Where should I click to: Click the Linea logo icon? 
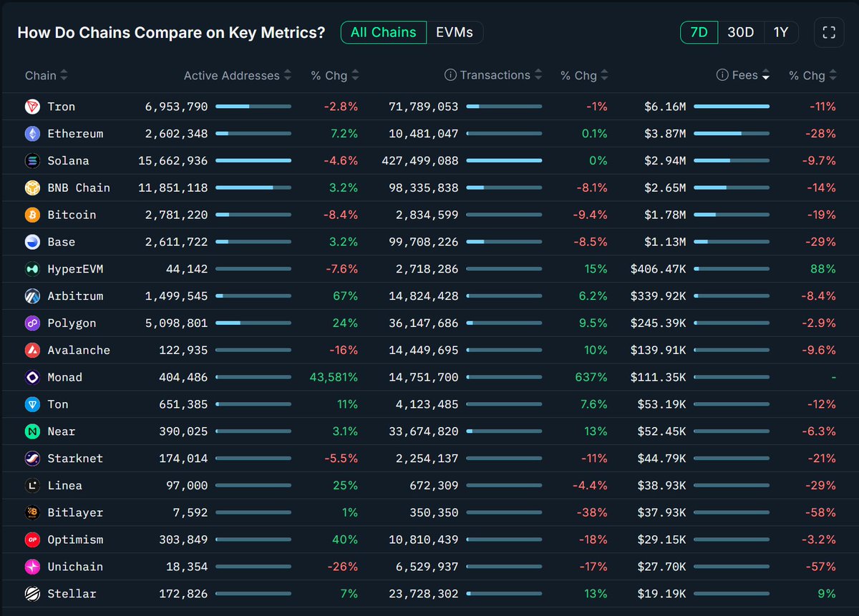32,486
